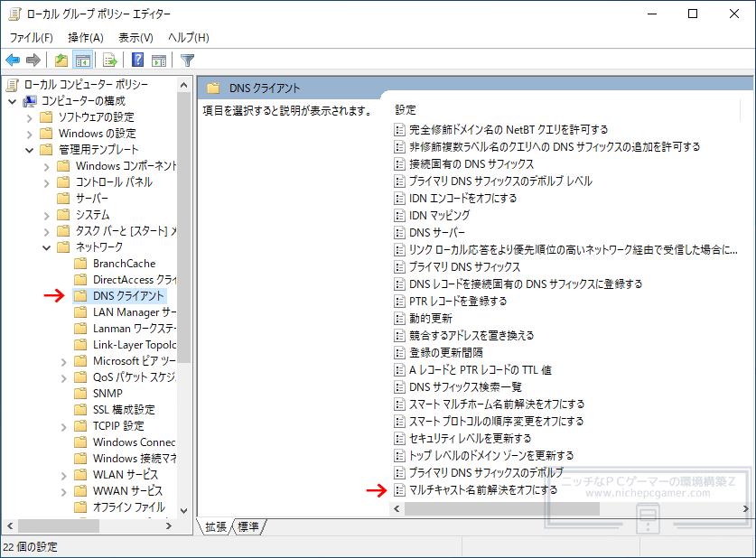Click settings list horizontal scroll-right arrow
756x558 pixels.
click(745, 509)
